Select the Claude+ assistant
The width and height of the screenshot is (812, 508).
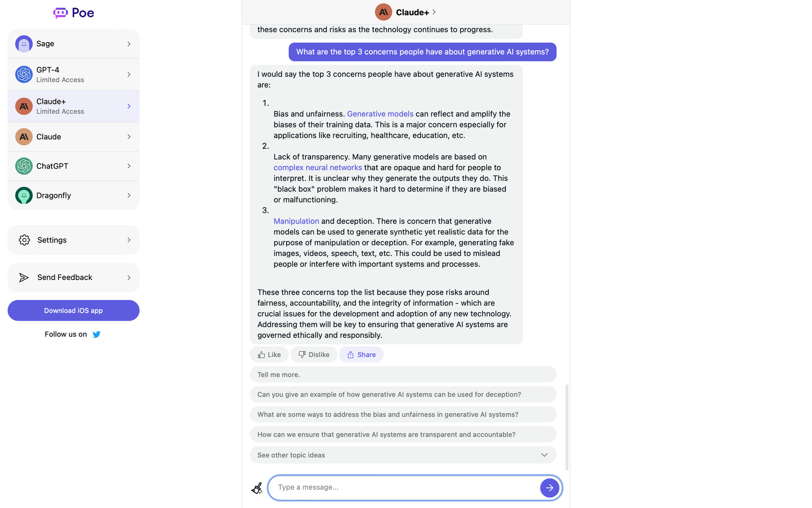(73, 106)
